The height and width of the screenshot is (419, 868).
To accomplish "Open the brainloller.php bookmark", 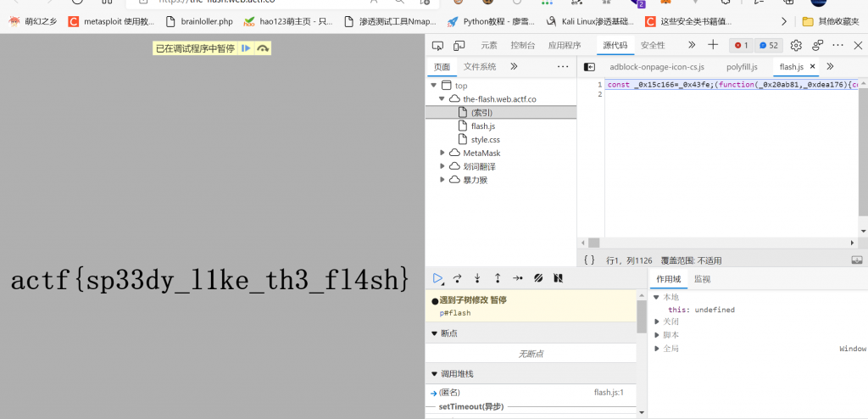I will pyautogui.click(x=199, y=21).
